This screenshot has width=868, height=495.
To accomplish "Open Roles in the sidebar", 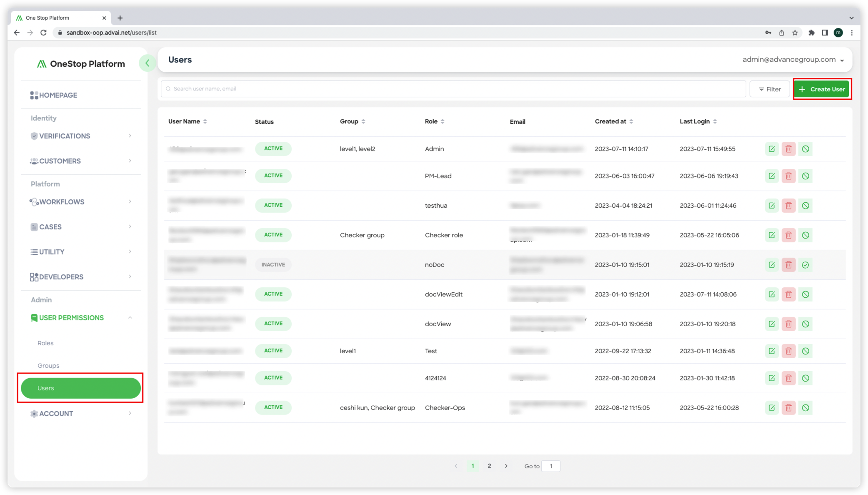I will (45, 343).
